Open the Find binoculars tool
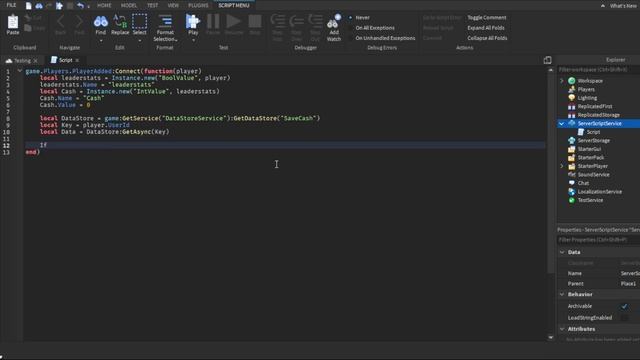Screen dimensions: 640x360 click(x=100, y=21)
